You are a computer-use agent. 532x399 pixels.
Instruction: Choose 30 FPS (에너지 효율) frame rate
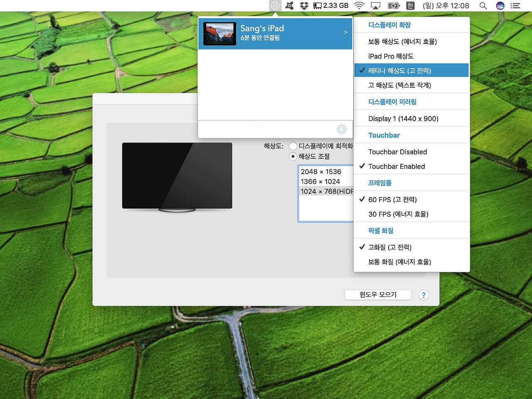(411, 214)
